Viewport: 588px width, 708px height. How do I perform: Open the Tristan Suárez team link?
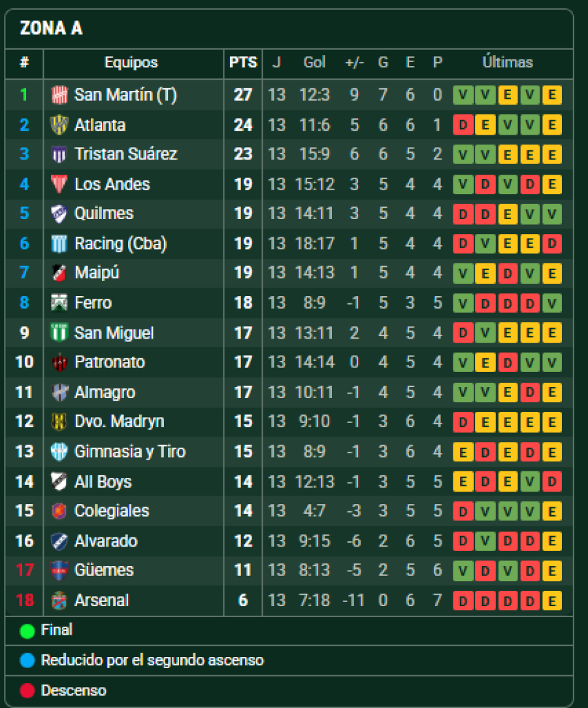[125, 154]
